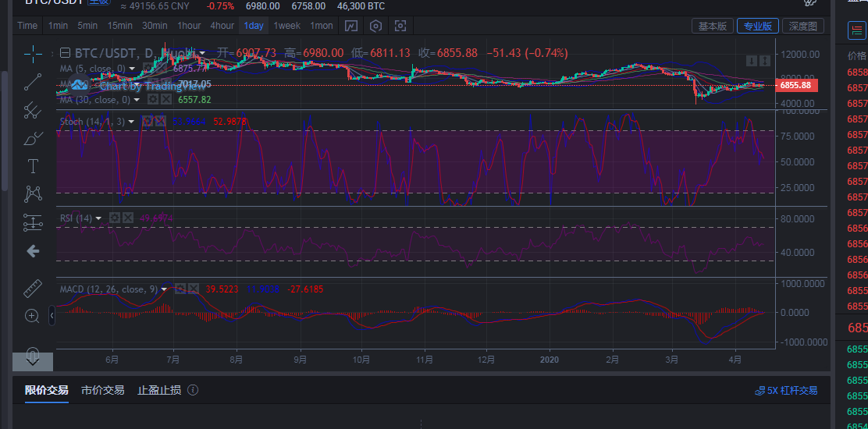Collapse the BTC/USDT legend box toggle
Viewport: 868px width, 429px height.
point(65,53)
